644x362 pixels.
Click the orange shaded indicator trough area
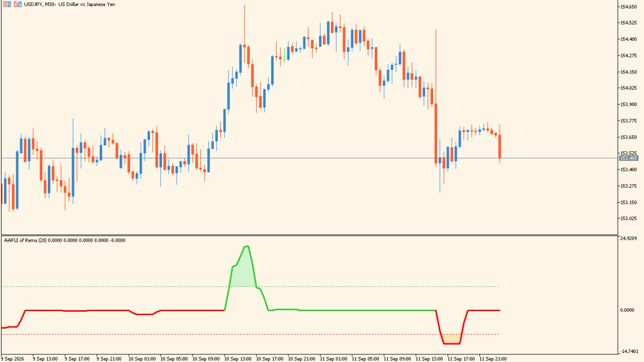[452, 339]
